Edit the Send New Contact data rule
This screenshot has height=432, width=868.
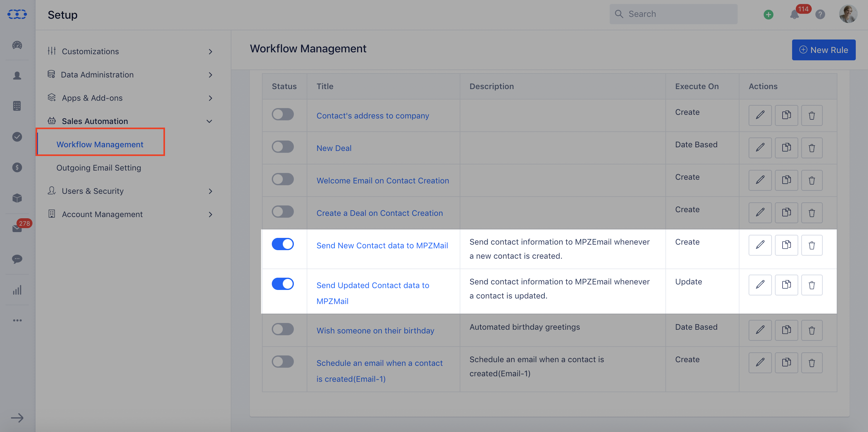[760, 245]
